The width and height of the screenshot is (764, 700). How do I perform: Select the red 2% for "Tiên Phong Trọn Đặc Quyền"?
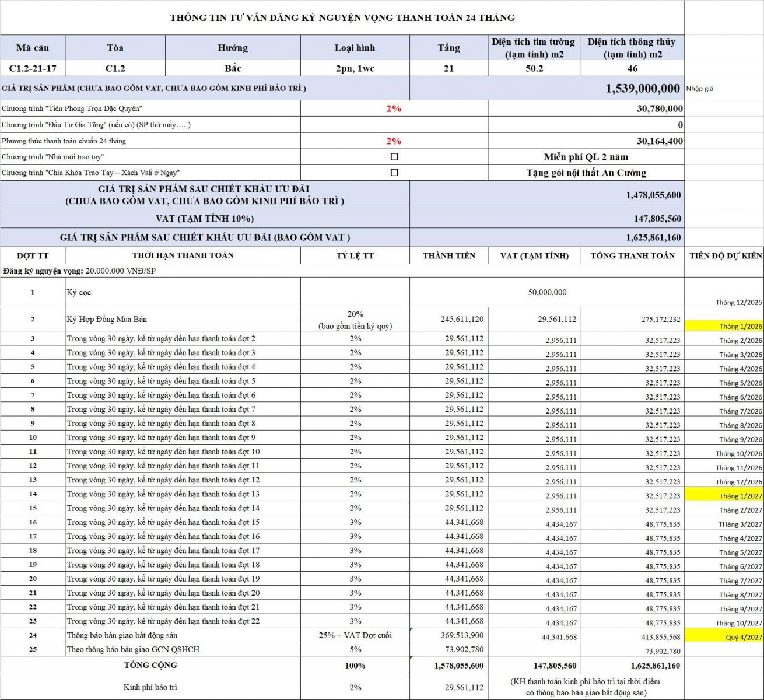click(x=394, y=108)
